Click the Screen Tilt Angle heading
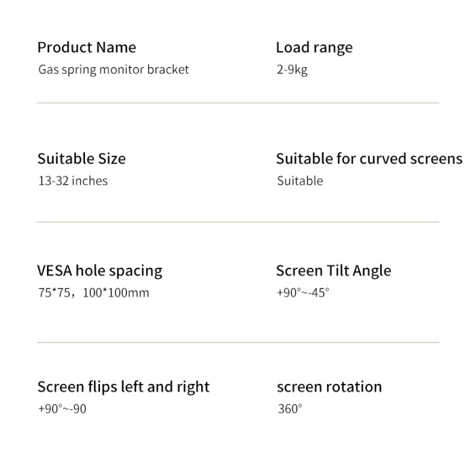This screenshot has height=473, width=476. pyautogui.click(x=333, y=270)
